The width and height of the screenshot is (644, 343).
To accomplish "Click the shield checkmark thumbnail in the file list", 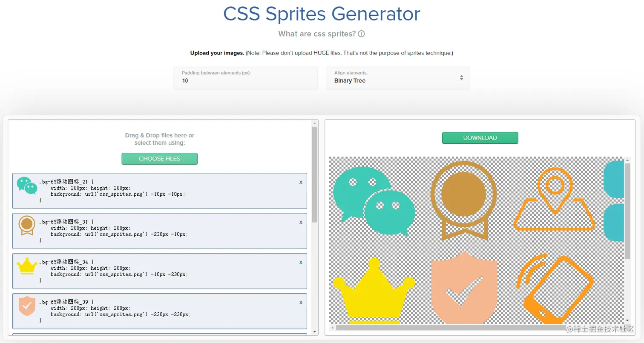I will pyautogui.click(x=27, y=306).
